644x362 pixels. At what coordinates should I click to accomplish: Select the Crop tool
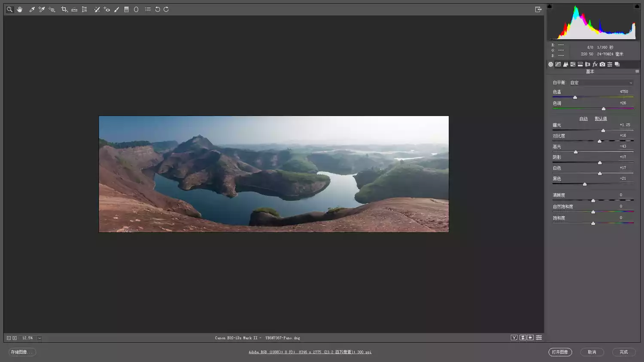[64, 9]
